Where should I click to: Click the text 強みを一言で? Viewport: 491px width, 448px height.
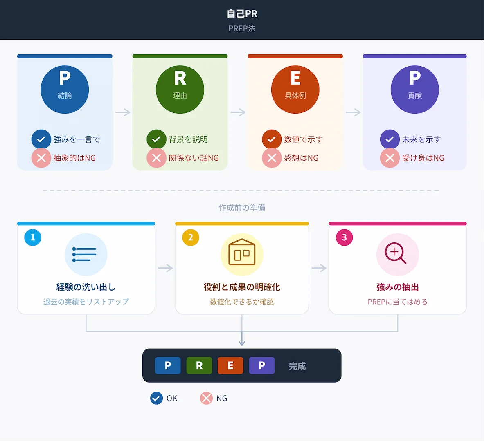tap(77, 139)
